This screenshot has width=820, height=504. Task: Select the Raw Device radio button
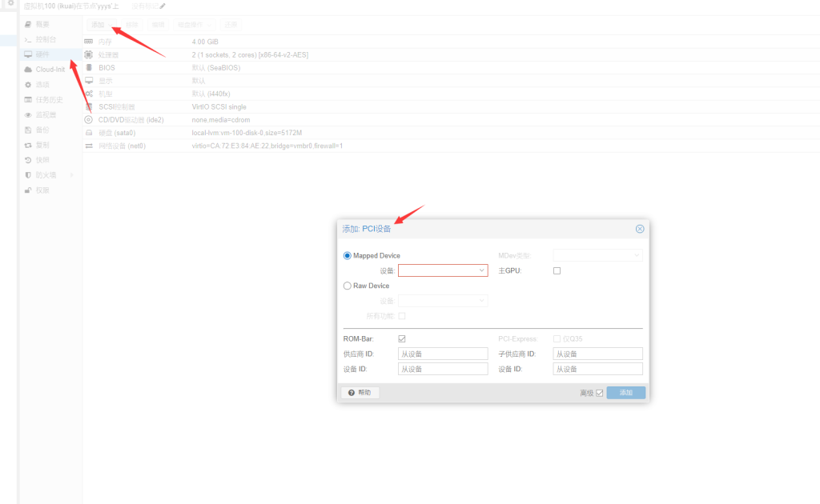[348, 286]
